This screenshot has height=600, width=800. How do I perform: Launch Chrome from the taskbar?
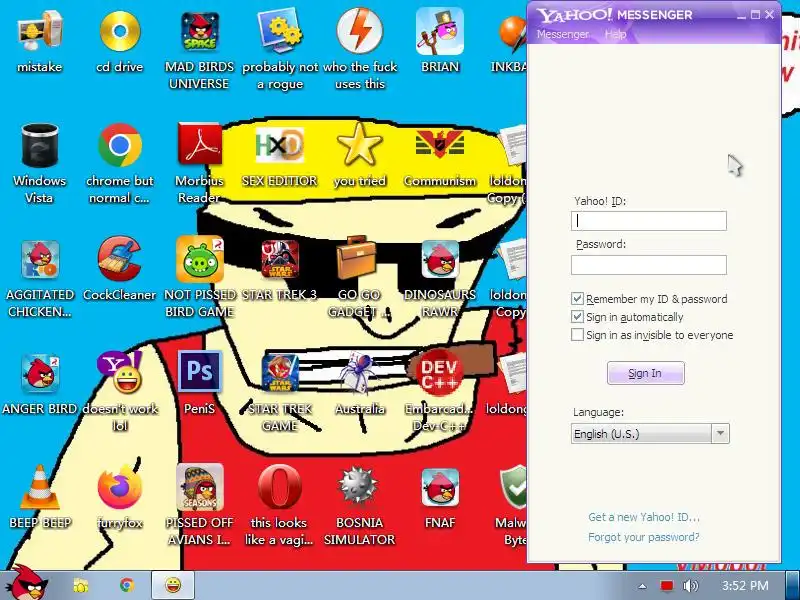pos(127,585)
